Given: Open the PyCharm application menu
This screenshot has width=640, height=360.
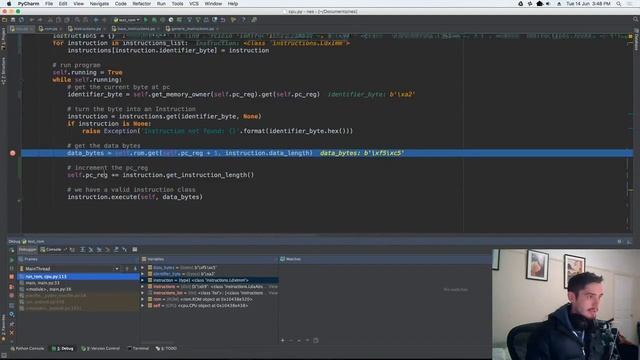Looking at the screenshot, I should [x=28, y=4].
